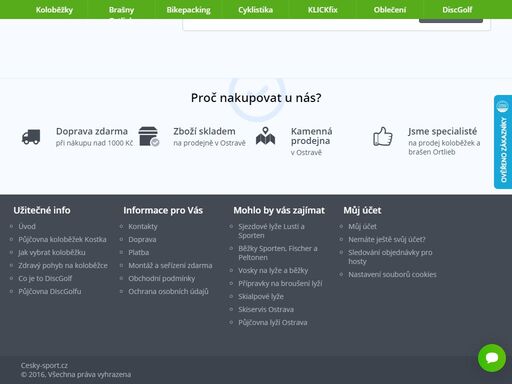Open Ochrana osobních údajů link
This screenshot has height=384, width=512.
(x=168, y=291)
